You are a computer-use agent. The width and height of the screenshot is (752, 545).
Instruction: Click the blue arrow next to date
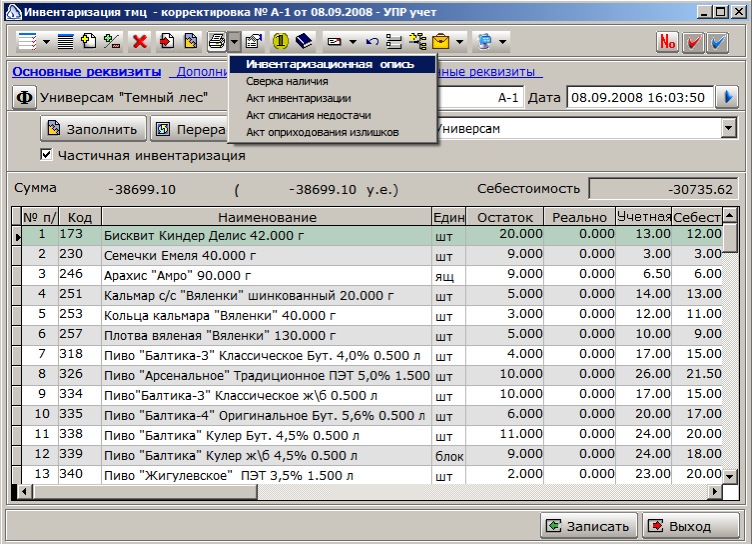727,97
